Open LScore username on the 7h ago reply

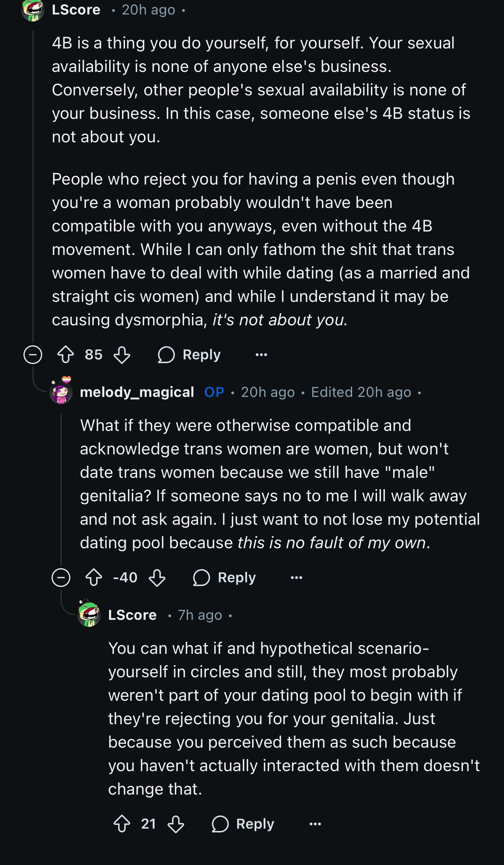132,615
